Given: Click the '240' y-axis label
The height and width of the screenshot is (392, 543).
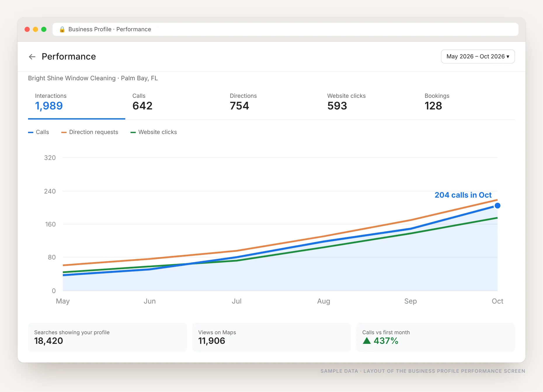Looking at the screenshot, I should point(50,191).
